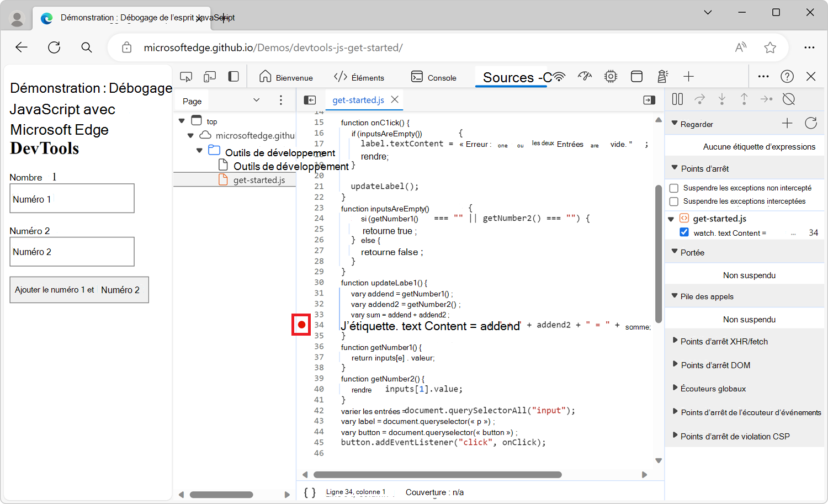
Task: Click the Step over next function call icon
Action: 699,99
